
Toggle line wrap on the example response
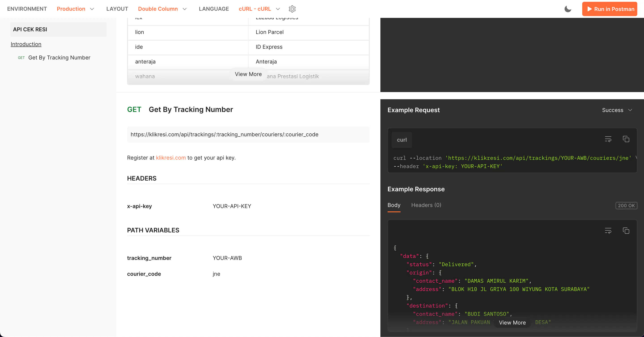[608, 231]
